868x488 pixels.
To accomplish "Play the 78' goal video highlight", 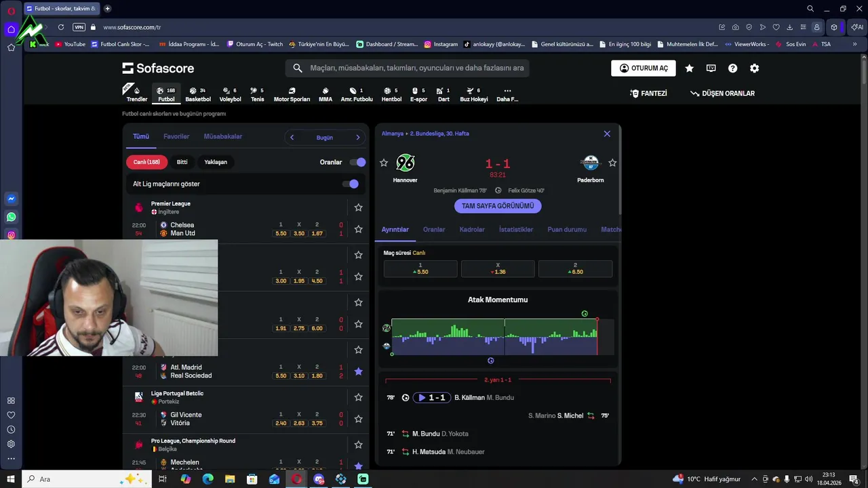I will click(431, 398).
